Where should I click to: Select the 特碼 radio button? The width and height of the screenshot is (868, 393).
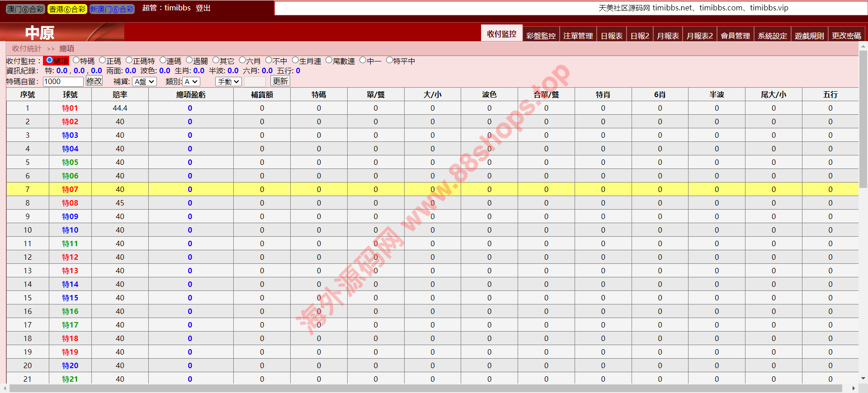[x=76, y=61]
